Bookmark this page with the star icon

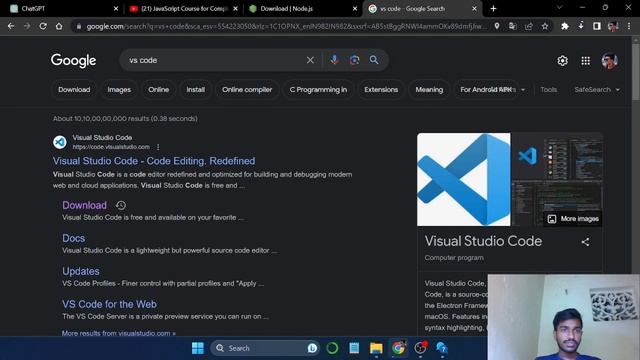tap(545, 26)
